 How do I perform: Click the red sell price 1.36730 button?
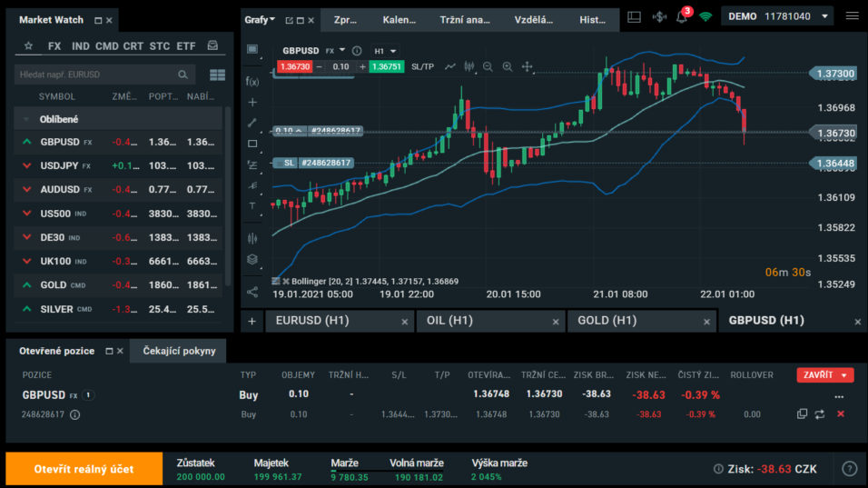(295, 66)
